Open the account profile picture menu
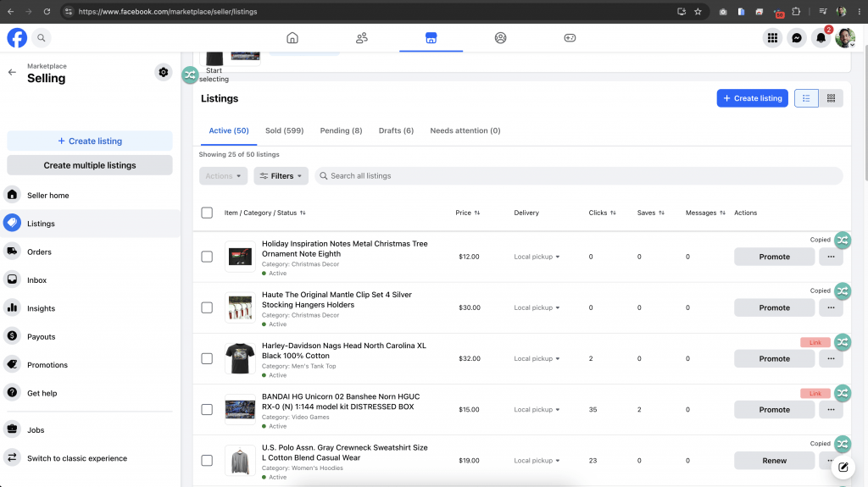This screenshot has height=487, width=868. pos(845,37)
